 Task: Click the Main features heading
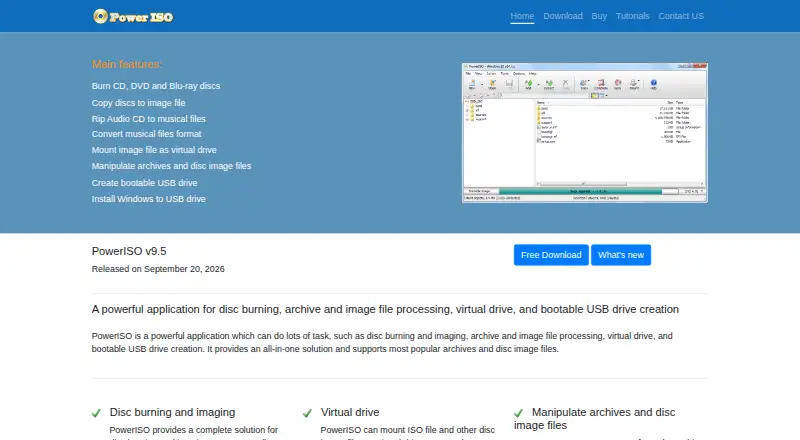click(x=127, y=64)
